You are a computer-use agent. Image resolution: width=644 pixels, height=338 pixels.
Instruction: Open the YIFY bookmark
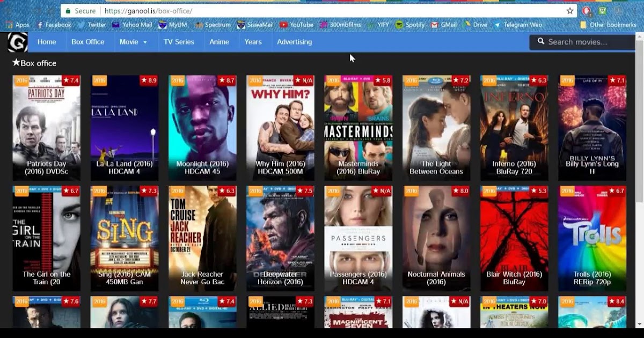click(378, 25)
